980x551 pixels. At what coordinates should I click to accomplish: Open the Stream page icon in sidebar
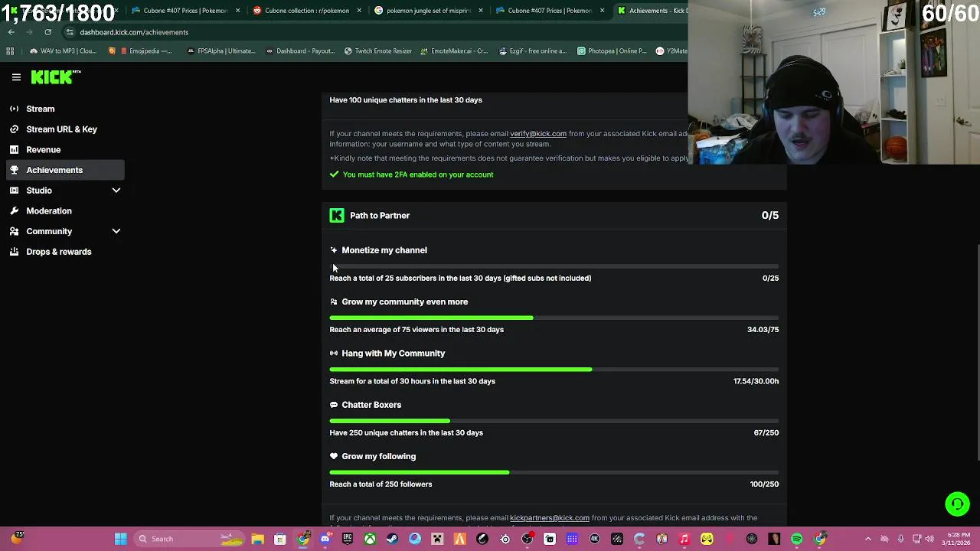pyautogui.click(x=14, y=109)
